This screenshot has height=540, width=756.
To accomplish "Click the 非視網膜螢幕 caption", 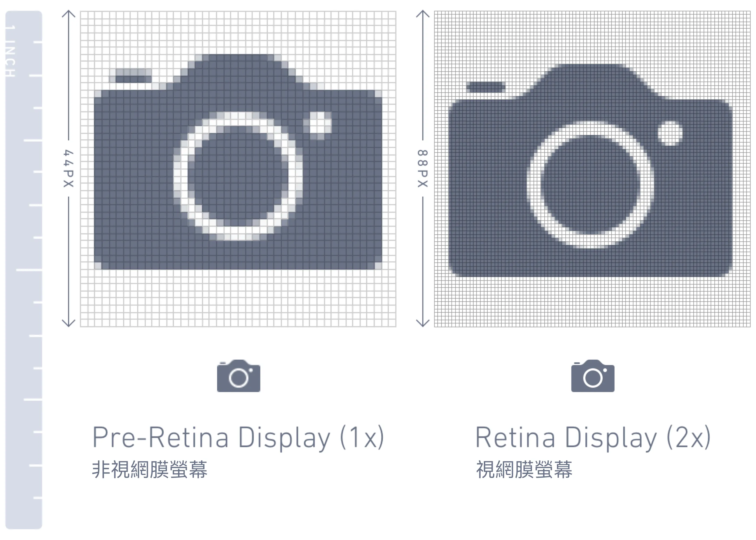I will click(x=150, y=470).
